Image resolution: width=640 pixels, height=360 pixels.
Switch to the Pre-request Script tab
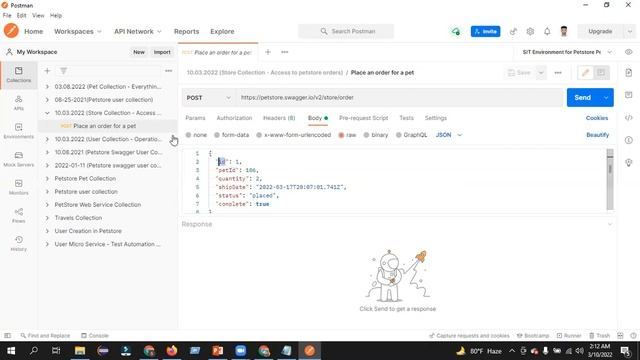[x=363, y=118]
